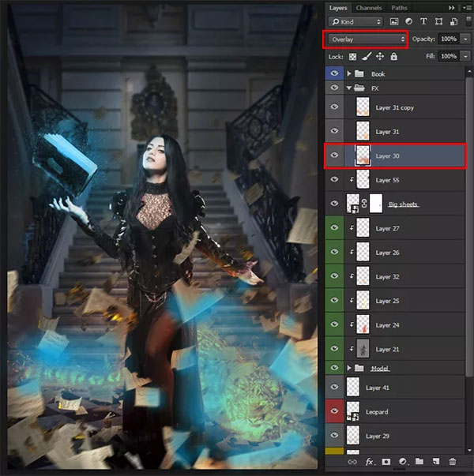
Task: Delete layer with trash icon
Action: click(x=452, y=462)
